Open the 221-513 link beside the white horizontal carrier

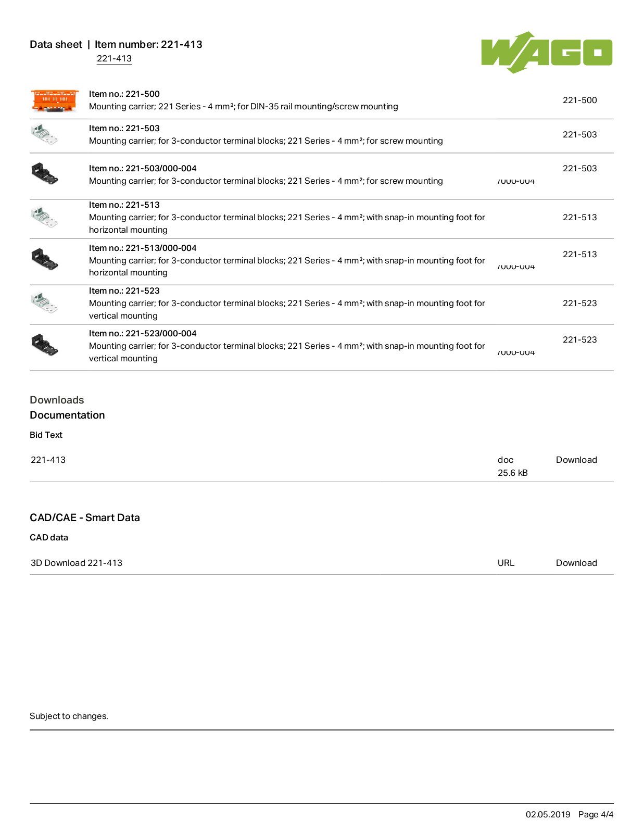click(579, 217)
